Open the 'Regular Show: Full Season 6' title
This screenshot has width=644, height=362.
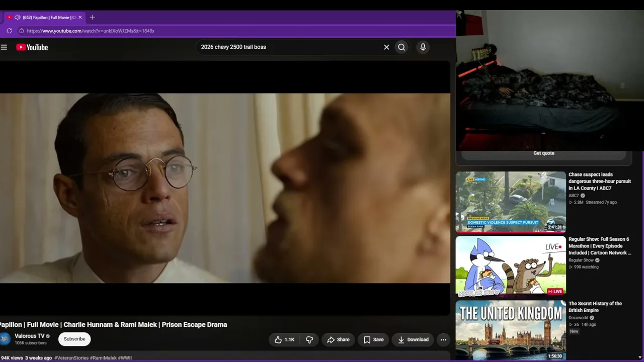600,246
